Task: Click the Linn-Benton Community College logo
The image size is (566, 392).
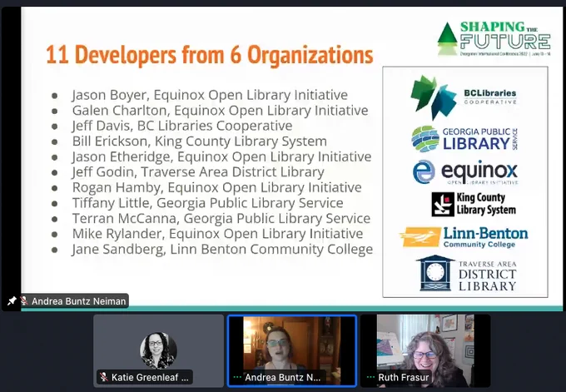Action: 464,237
